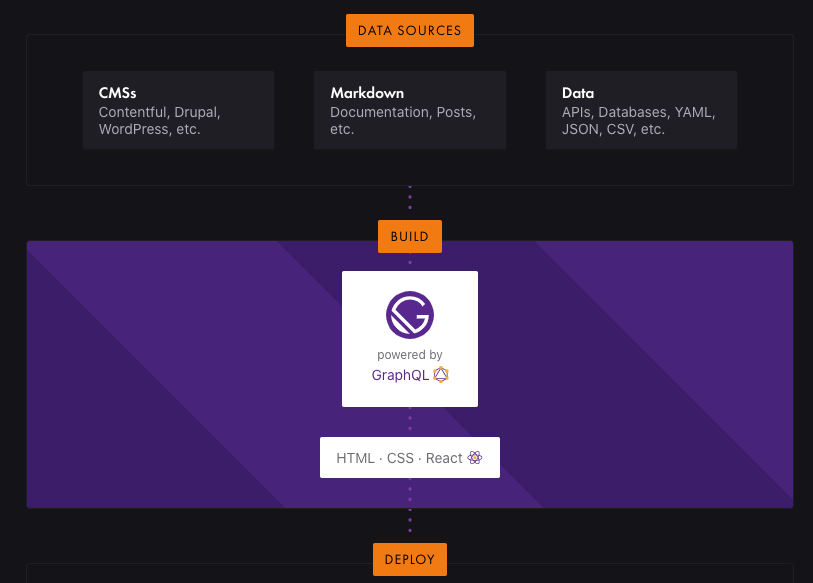
Task: Click 'Contentful, Drupal, WordPress, etc.' text
Action: click(x=160, y=121)
